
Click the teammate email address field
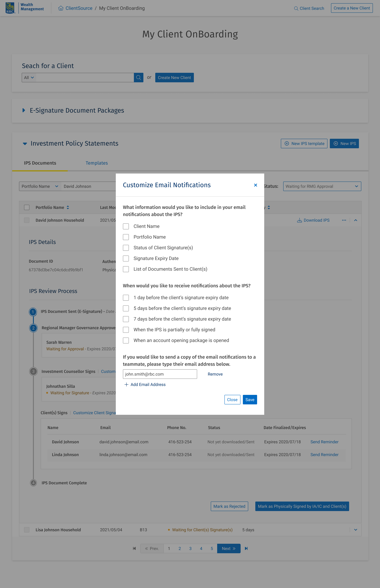pyautogui.click(x=160, y=374)
